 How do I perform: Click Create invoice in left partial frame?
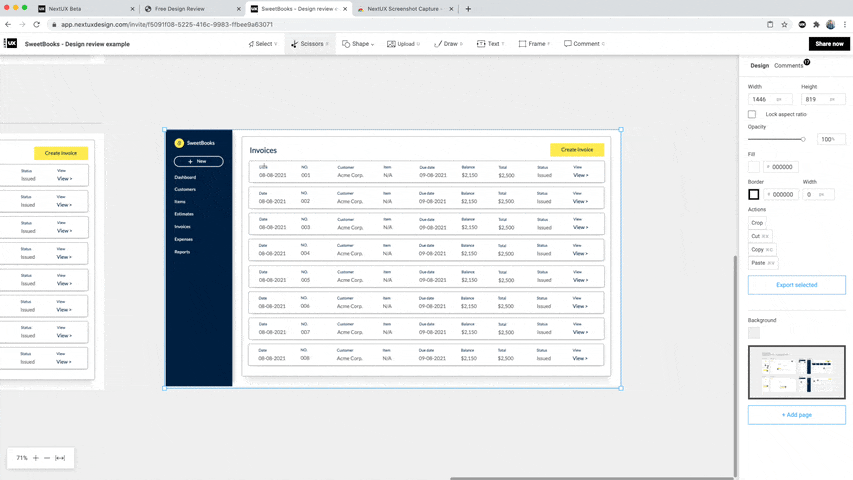(61, 153)
